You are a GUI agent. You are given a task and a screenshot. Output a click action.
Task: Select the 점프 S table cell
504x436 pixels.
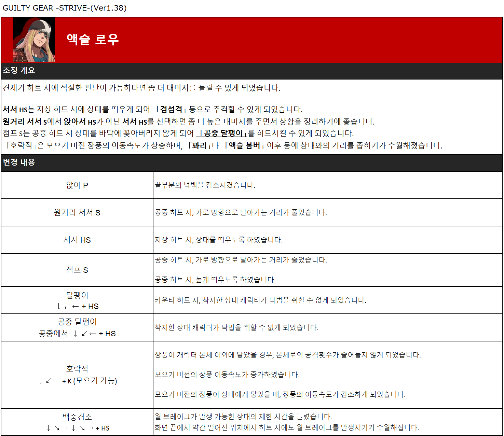(77, 270)
